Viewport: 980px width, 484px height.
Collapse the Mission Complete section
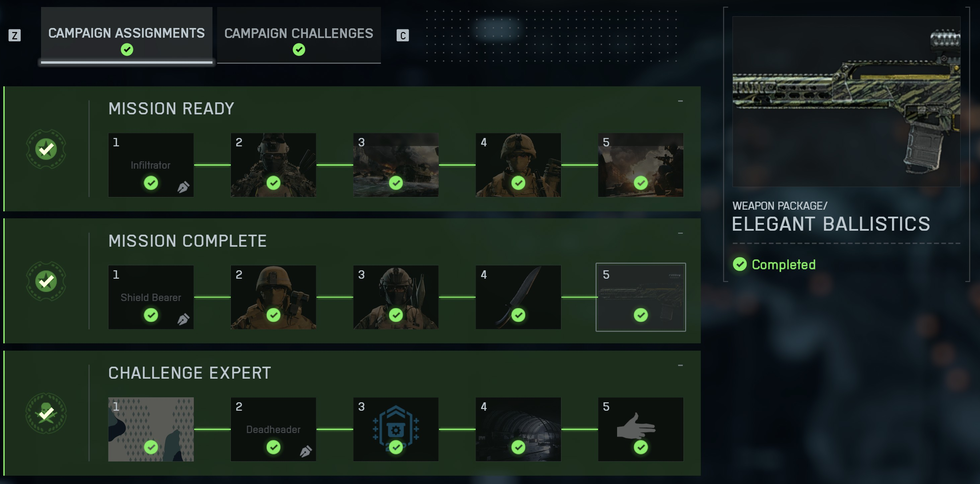click(680, 233)
